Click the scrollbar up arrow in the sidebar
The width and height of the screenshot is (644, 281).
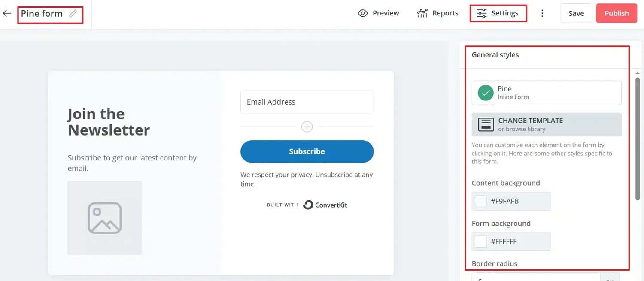(638, 73)
